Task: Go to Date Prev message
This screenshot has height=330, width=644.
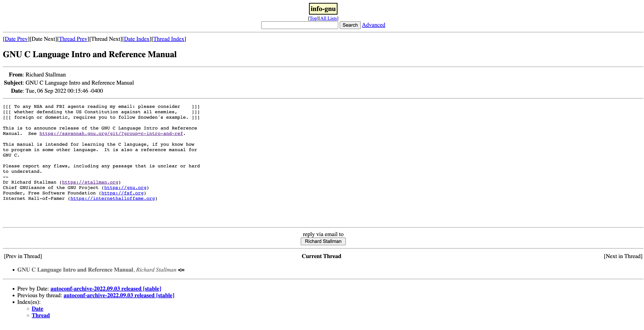Action: 16,39
